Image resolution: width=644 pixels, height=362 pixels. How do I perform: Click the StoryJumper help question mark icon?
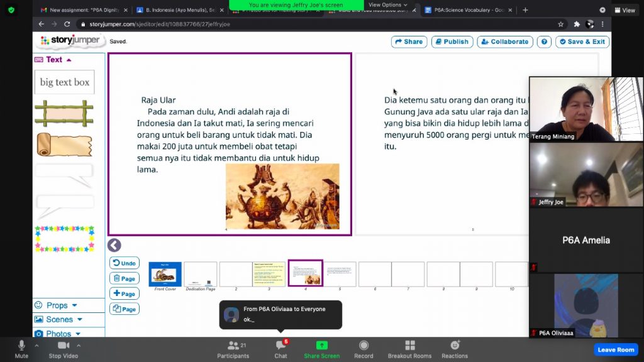(544, 41)
